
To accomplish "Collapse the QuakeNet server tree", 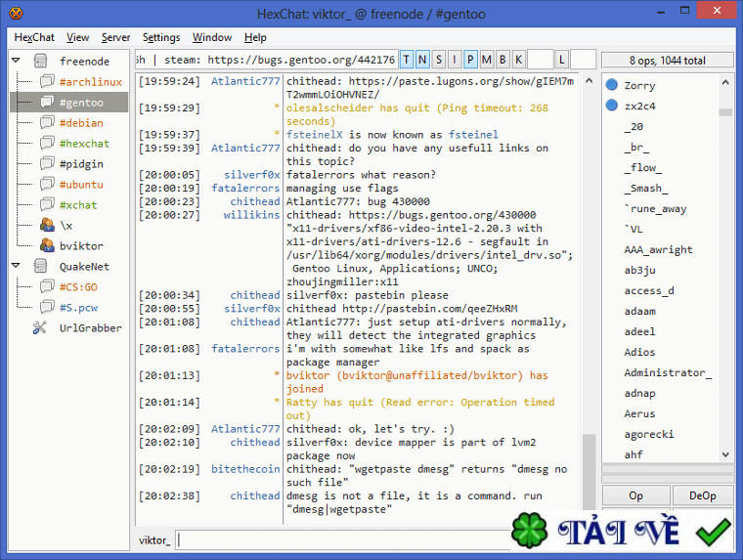I will [17, 266].
